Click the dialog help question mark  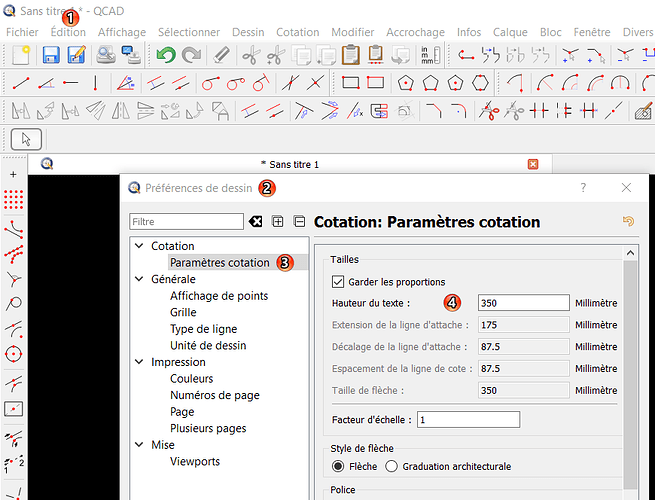(x=583, y=188)
